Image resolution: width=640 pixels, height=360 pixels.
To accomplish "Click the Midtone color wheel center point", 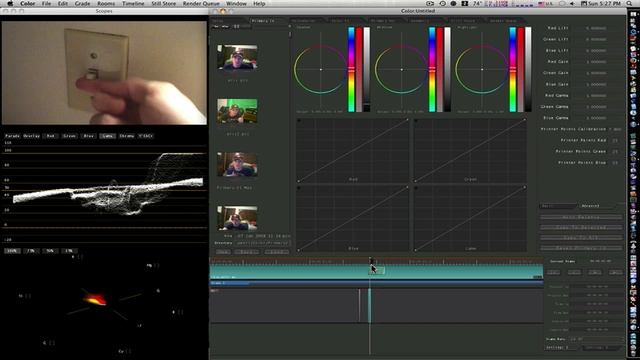I will click(402, 69).
